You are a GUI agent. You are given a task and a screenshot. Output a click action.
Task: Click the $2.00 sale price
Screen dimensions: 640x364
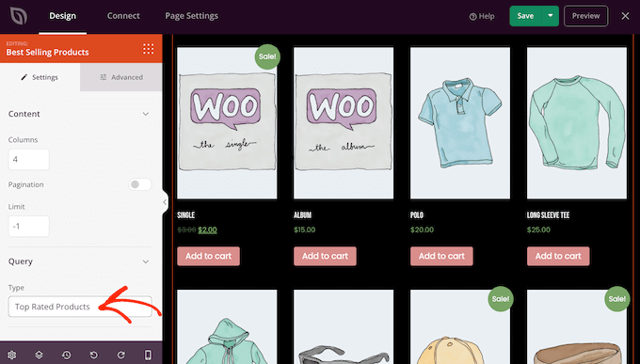207,229
